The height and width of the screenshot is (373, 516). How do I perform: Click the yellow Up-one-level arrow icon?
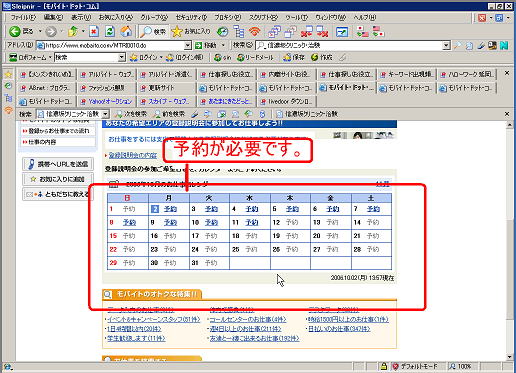tap(73, 32)
